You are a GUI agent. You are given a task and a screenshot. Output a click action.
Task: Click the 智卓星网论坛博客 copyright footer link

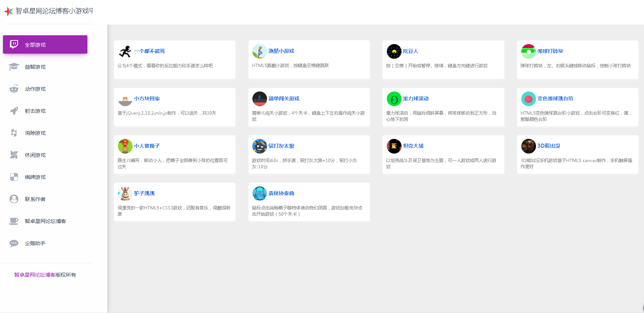tap(35, 275)
